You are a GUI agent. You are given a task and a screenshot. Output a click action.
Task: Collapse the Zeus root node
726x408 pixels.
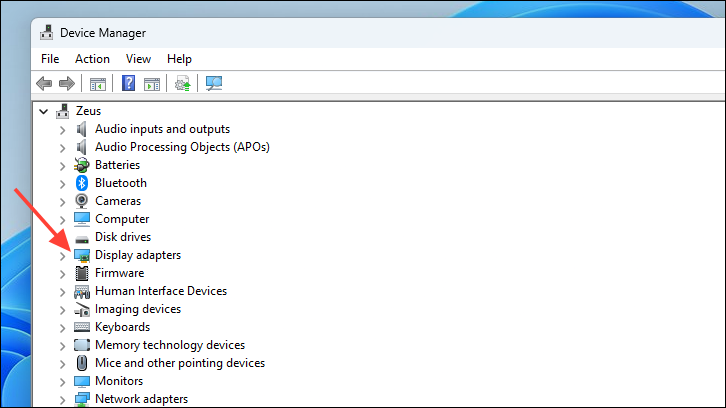[44, 111]
